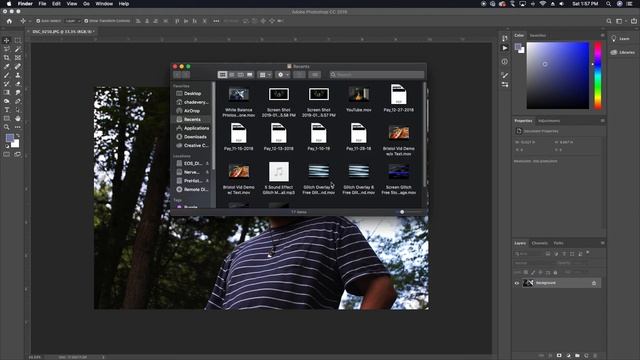The image size is (640, 360).
Task: Select the Rectangular Marquee tool
Action: (x=18, y=40)
